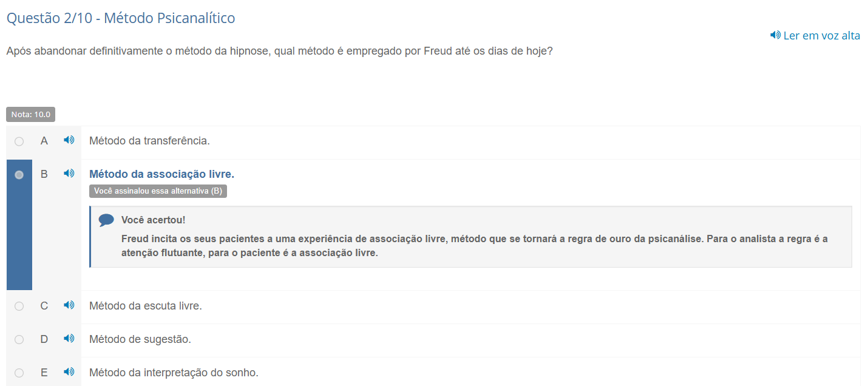
Task: Click the speaker icon beside 'Ler em voz alta'
Action: coord(775,35)
